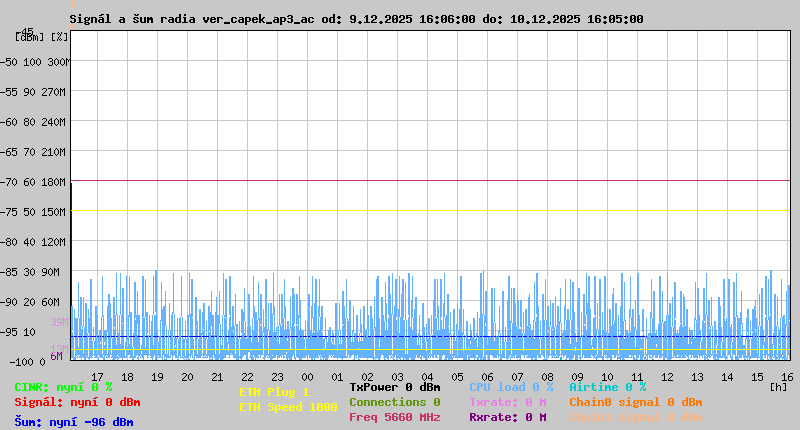
Task: Click the Freq 5660 MHz label
Action: coord(394,417)
